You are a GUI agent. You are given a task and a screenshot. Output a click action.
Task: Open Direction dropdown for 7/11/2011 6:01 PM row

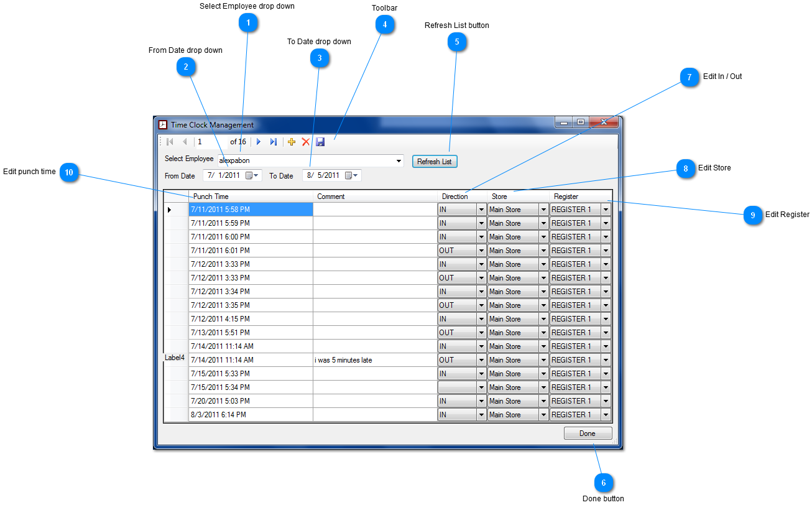(x=481, y=251)
